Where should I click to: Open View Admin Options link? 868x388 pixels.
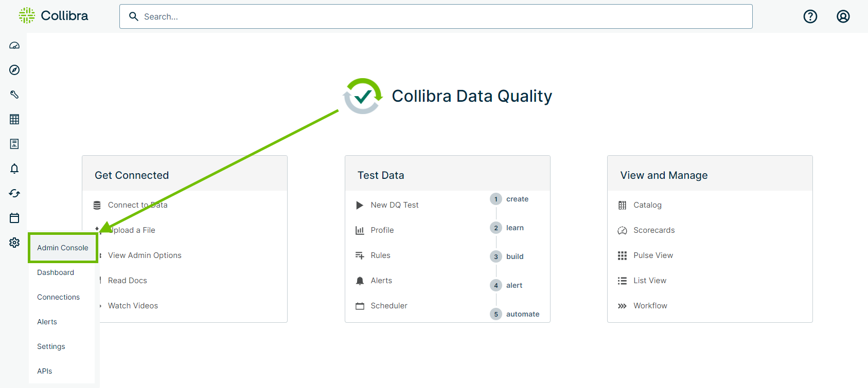pyautogui.click(x=145, y=255)
